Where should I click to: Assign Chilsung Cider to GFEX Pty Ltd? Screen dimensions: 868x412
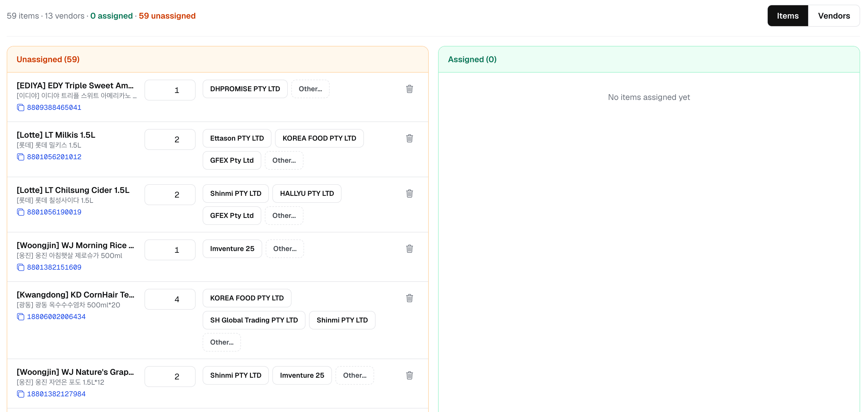coord(232,216)
